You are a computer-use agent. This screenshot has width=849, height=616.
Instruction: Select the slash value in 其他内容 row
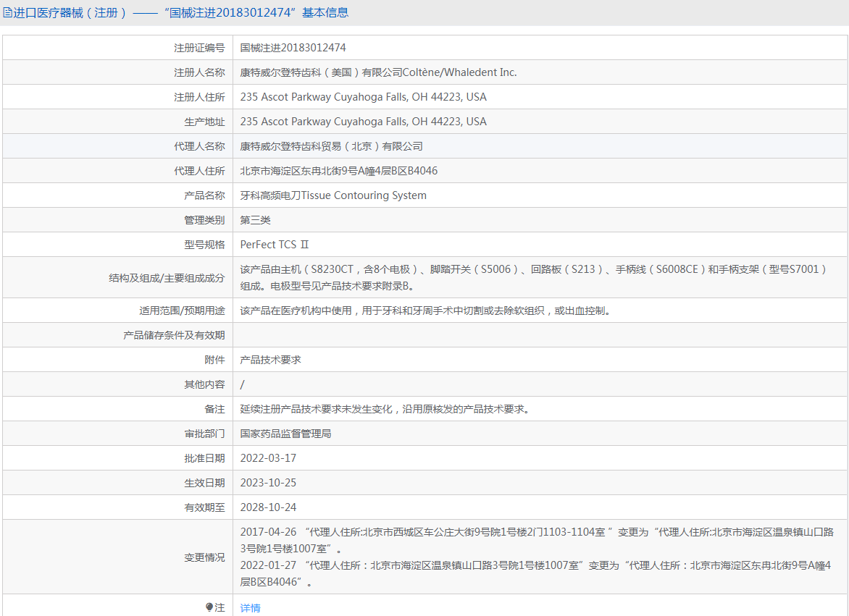pyautogui.click(x=242, y=384)
